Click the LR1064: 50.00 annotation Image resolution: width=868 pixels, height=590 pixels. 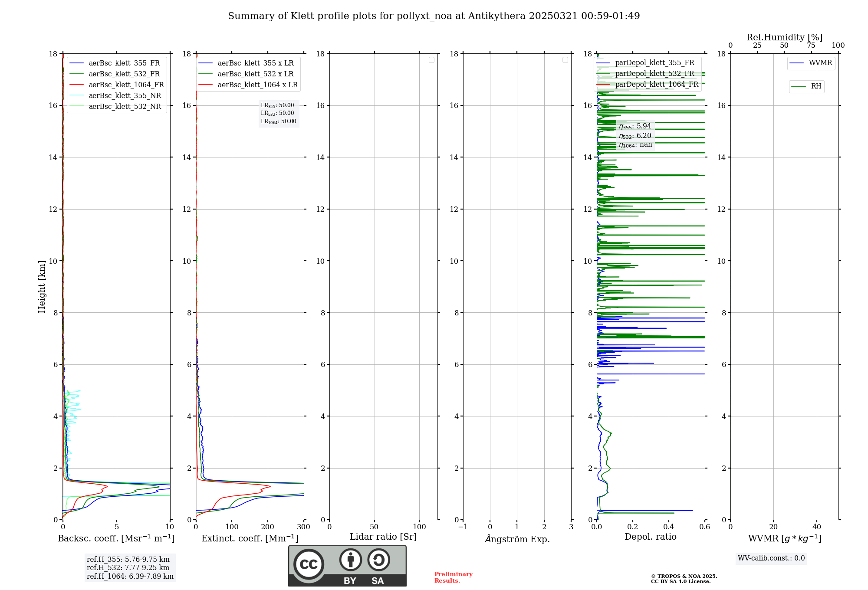point(279,121)
